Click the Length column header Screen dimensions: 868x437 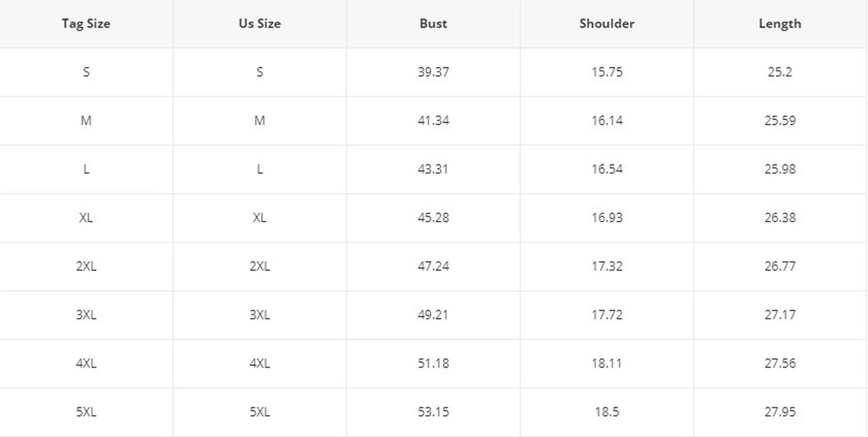click(x=780, y=23)
